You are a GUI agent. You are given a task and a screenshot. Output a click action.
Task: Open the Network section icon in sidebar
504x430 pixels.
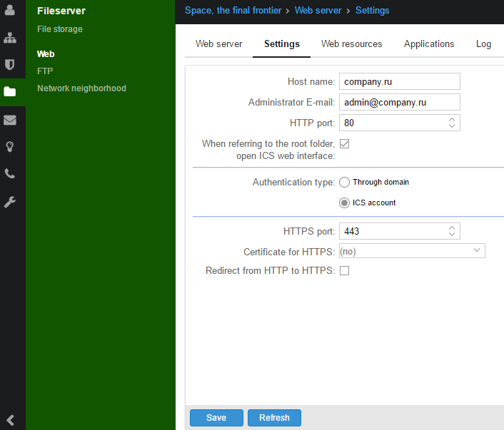(x=10, y=38)
